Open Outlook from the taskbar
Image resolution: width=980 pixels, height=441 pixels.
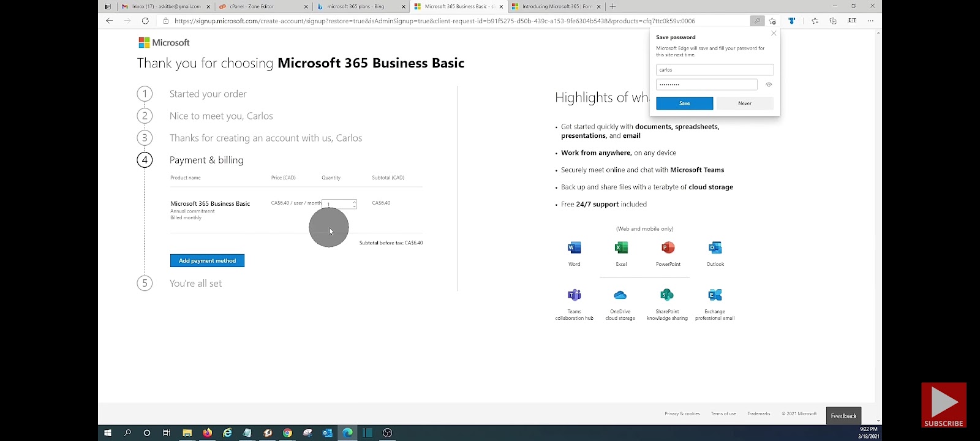coord(328,433)
